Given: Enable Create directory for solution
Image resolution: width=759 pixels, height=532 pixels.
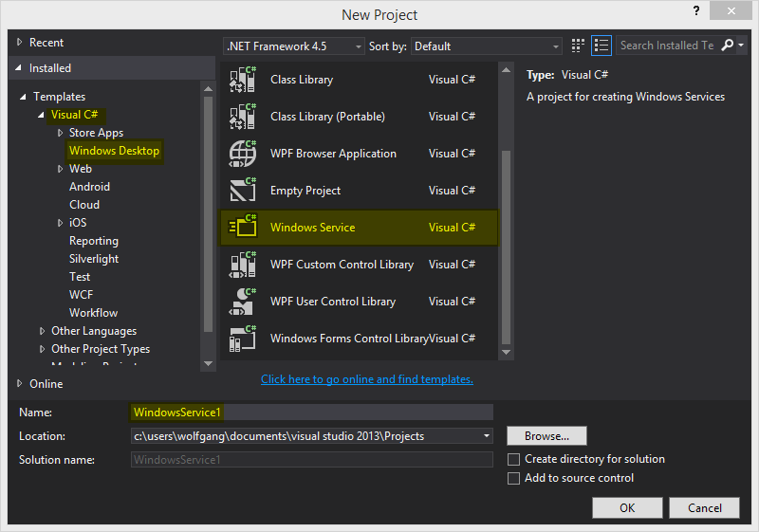Looking at the screenshot, I should pos(513,459).
